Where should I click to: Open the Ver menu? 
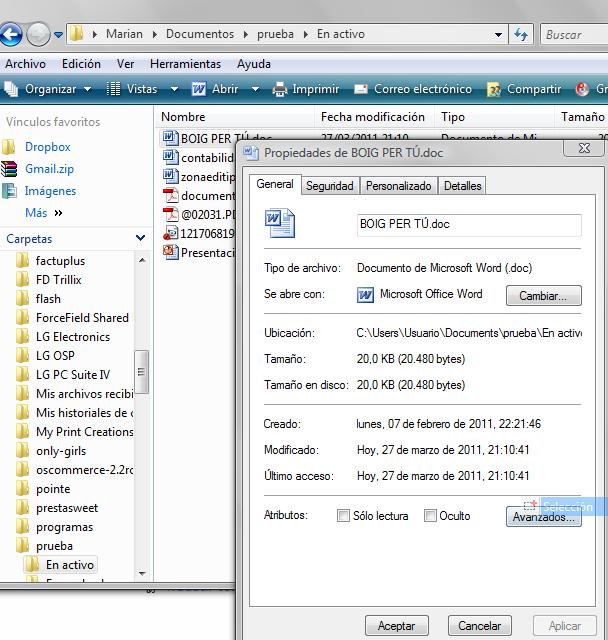pyautogui.click(x=125, y=64)
